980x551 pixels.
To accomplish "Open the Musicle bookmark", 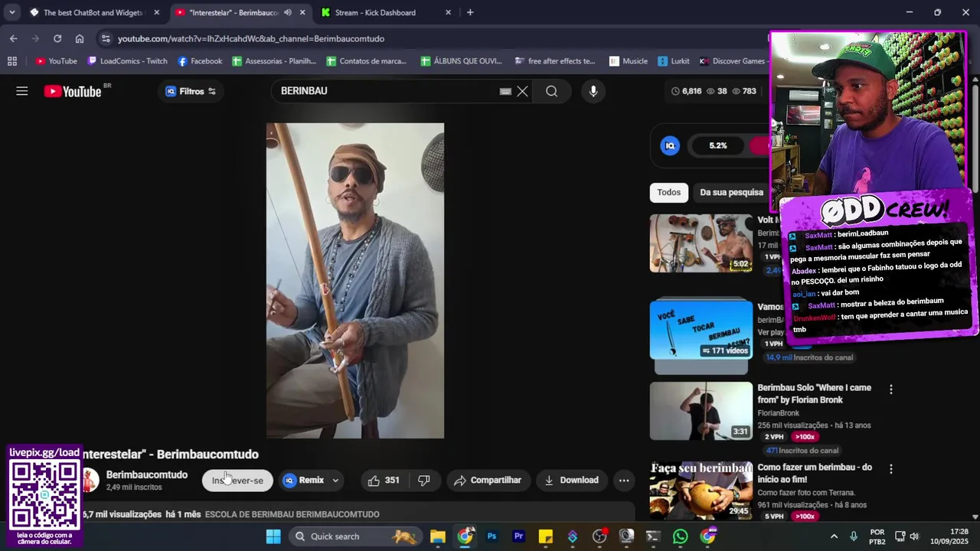I will [629, 61].
